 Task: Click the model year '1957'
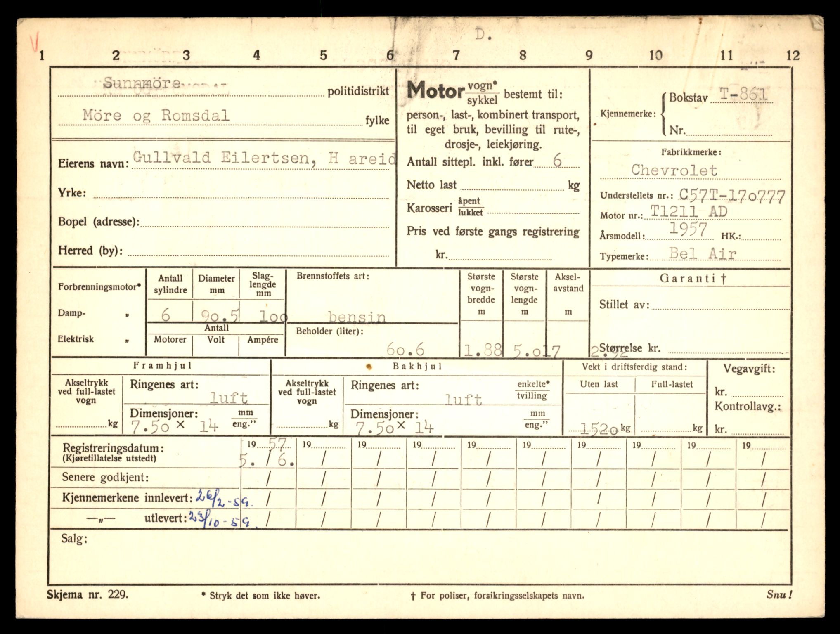click(688, 229)
